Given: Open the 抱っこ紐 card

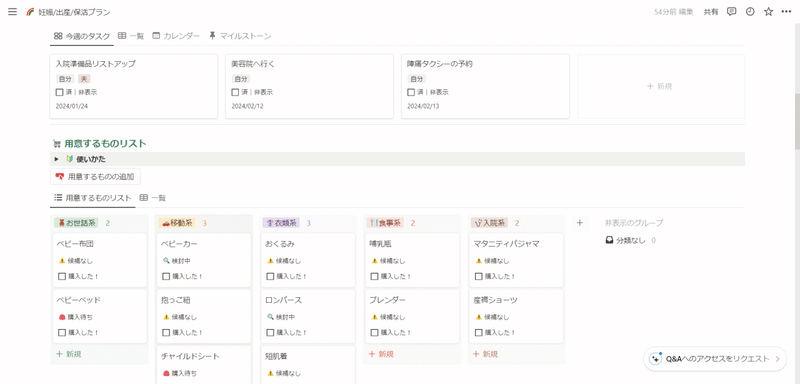Looking at the screenshot, I should 204,316.
